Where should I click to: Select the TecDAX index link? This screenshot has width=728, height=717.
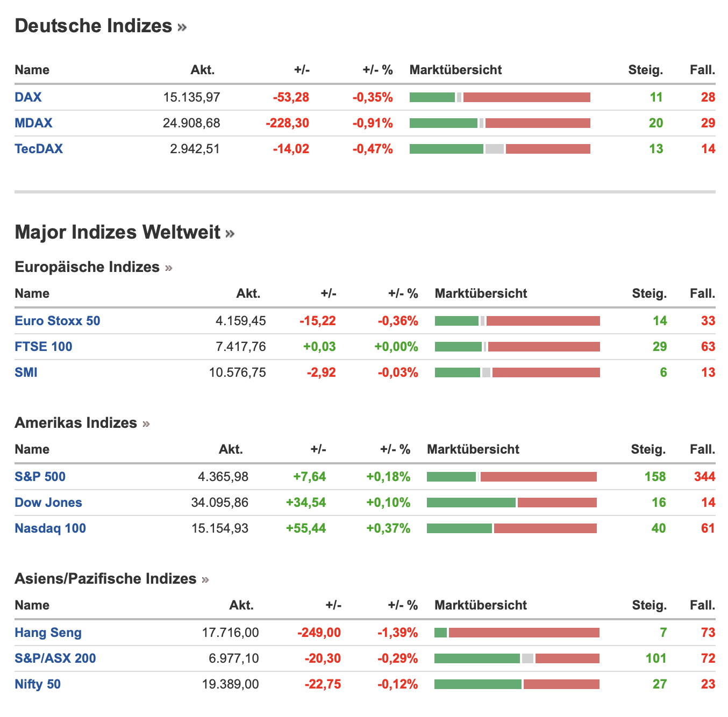(39, 149)
